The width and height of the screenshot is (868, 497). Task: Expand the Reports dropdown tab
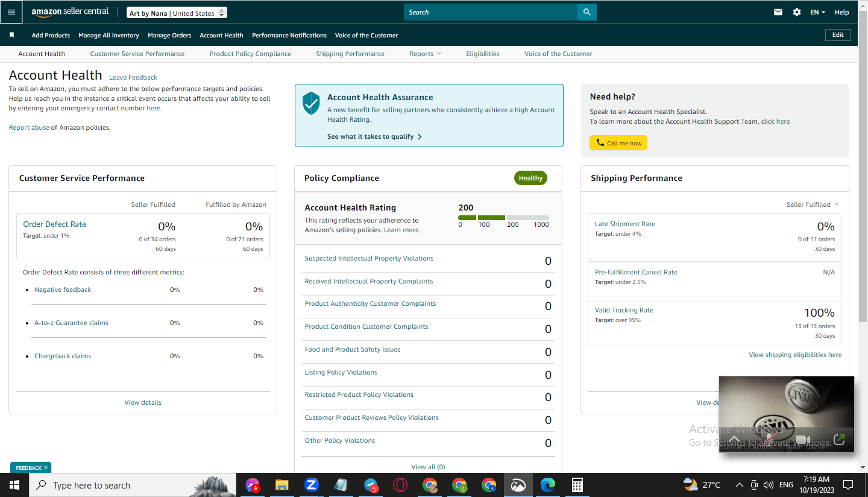pos(426,54)
